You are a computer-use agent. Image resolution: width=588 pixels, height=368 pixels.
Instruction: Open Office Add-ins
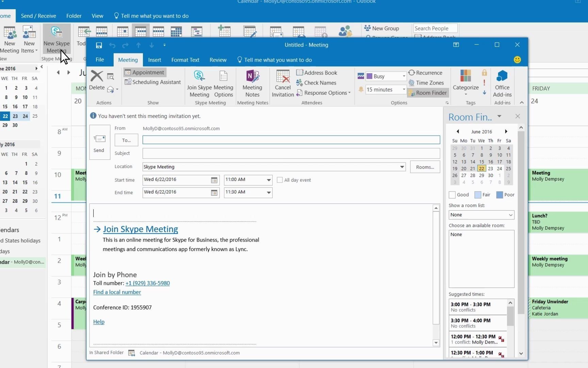tap(502, 83)
